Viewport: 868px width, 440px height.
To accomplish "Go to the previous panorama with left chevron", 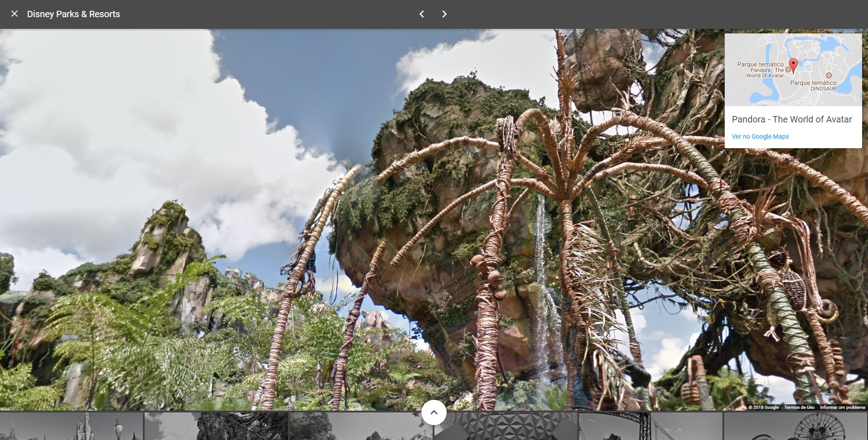I will [421, 14].
